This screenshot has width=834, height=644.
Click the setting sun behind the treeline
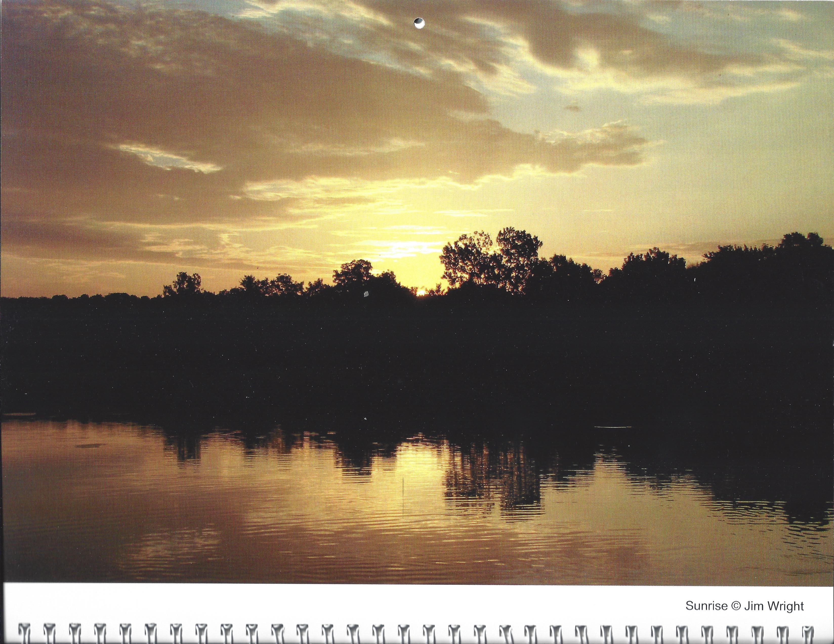(421, 292)
